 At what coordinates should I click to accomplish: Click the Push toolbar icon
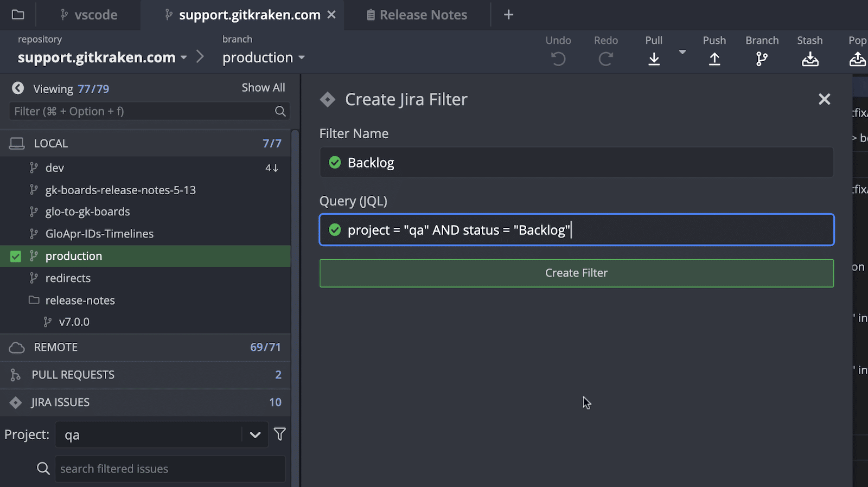[x=714, y=59]
